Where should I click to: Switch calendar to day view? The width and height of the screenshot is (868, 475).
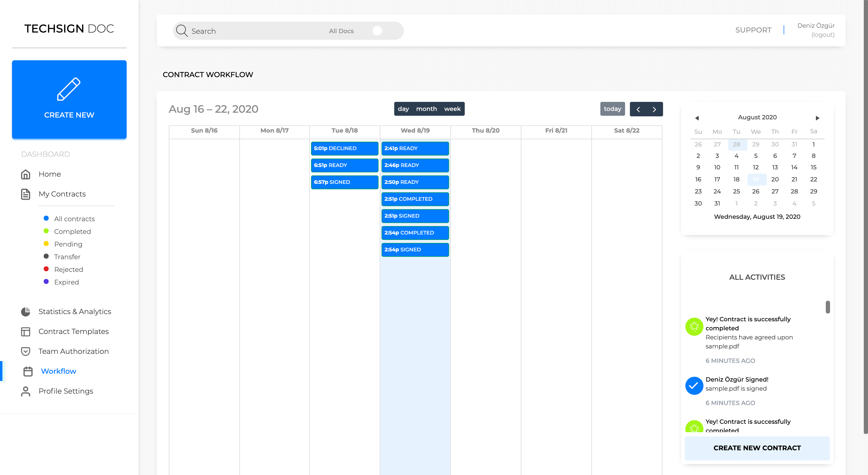pos(403,109)
